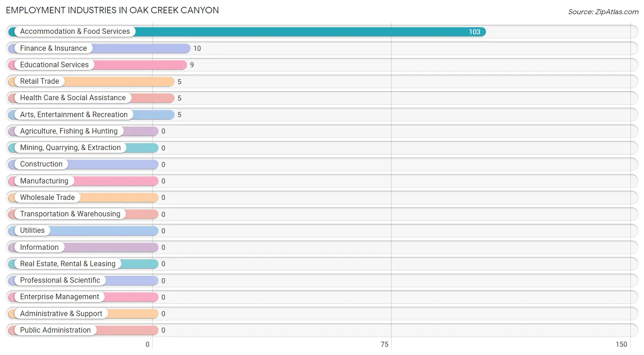
Task: Click the Manufacturing label
Action: pyautogui.click(x=44, y=181)
